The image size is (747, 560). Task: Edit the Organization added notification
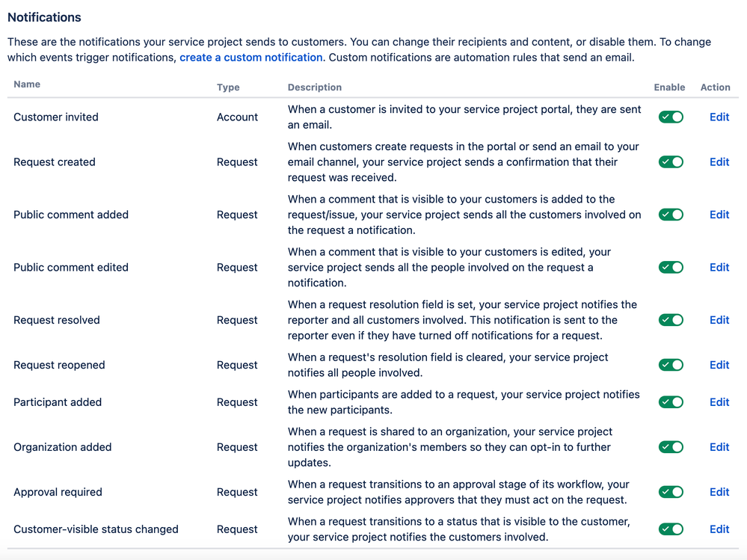click(x=719, y=446)
